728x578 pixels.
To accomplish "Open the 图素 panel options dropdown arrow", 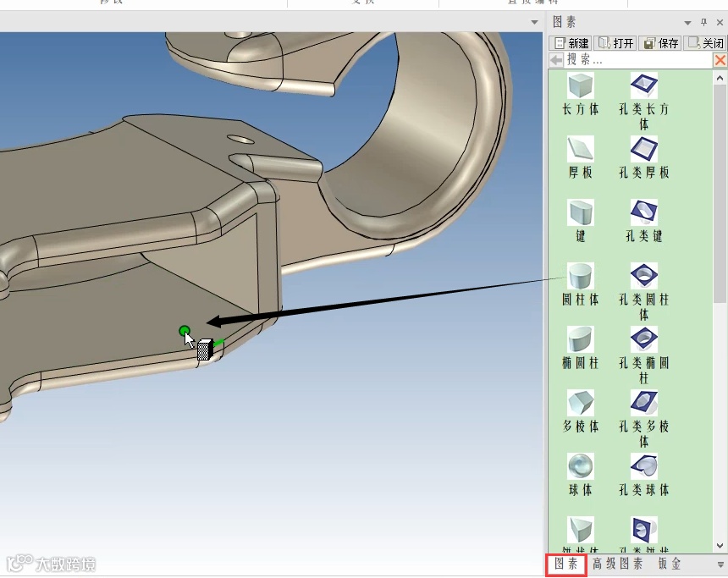I will 687,22.
